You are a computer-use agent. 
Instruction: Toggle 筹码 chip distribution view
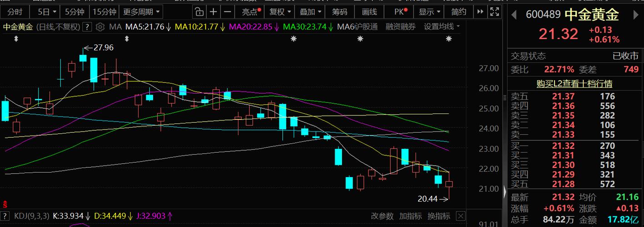point(339,12)
